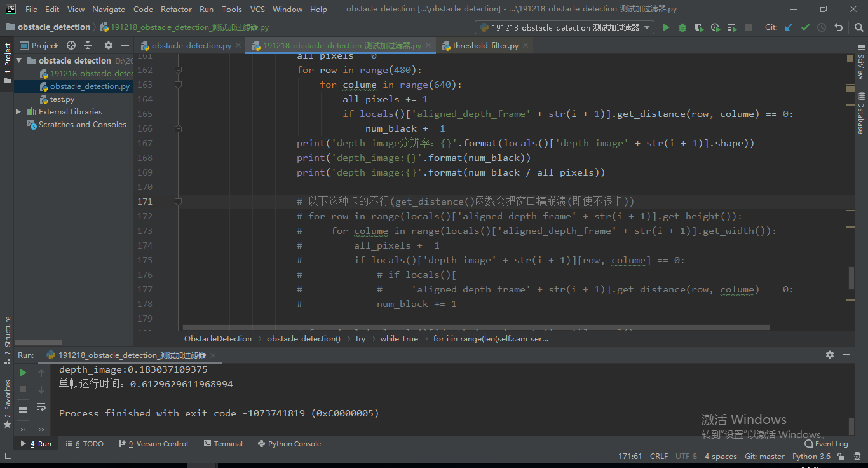Open the Profiler with the clock-play icon
868x468 pixels.
point(715,27)
